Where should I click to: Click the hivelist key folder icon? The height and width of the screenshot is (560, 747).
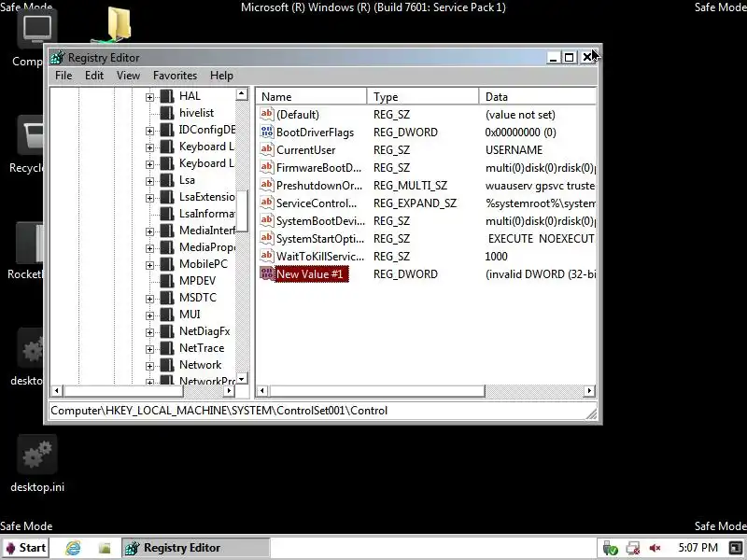pos(167,113)
